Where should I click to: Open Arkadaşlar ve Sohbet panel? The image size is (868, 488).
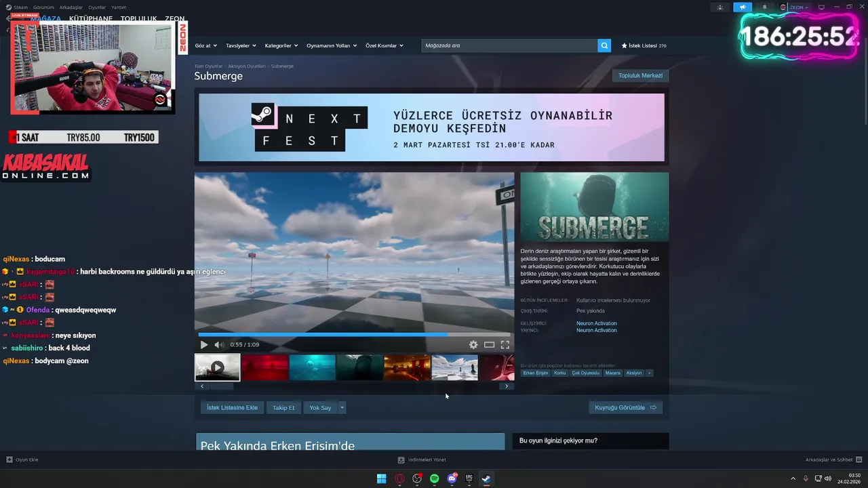[833, 460]
